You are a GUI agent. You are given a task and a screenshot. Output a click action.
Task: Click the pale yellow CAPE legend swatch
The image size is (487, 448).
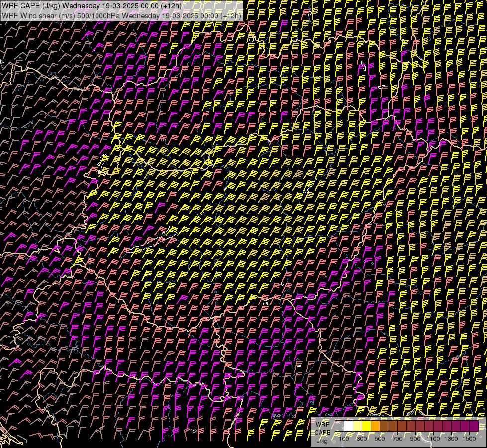pos(358,426)
